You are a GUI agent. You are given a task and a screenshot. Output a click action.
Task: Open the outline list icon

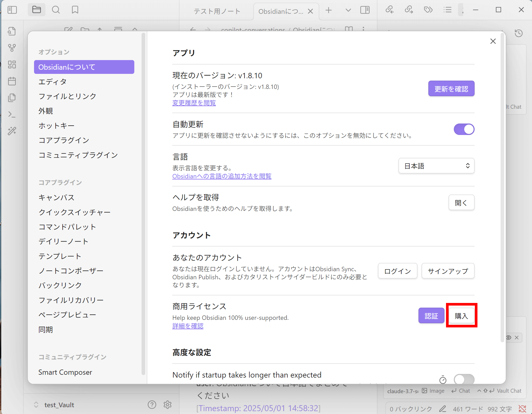click(447, 10)
